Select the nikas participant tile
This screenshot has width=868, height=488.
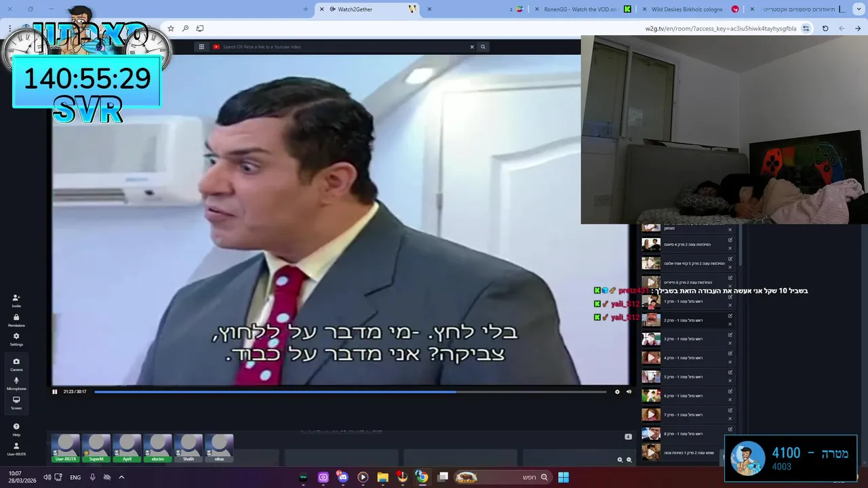coord(219,448)
